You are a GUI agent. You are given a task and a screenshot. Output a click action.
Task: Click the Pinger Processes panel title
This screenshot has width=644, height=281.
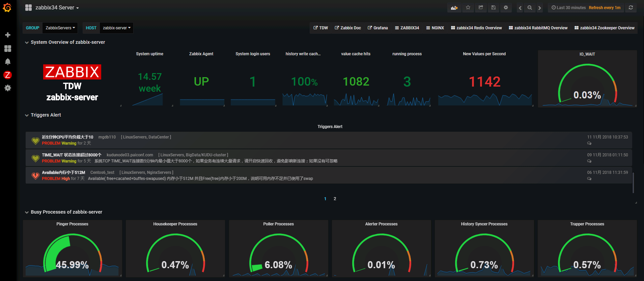73,224
